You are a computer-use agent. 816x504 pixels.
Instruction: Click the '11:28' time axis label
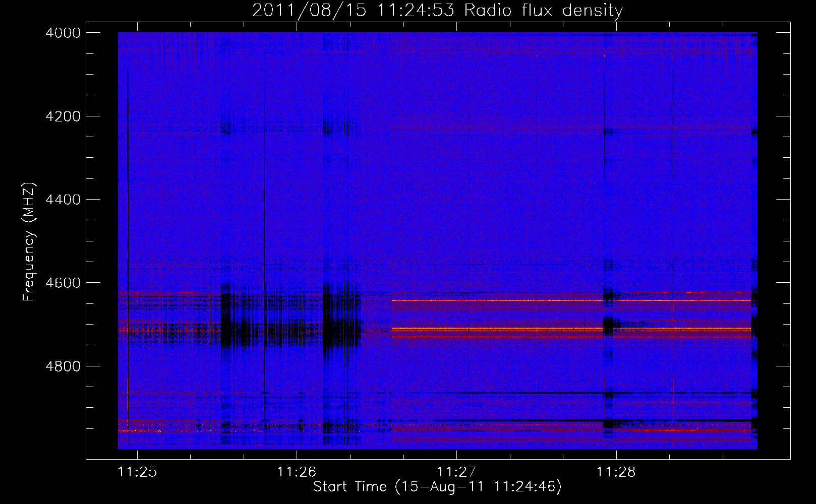pos(616,472)
